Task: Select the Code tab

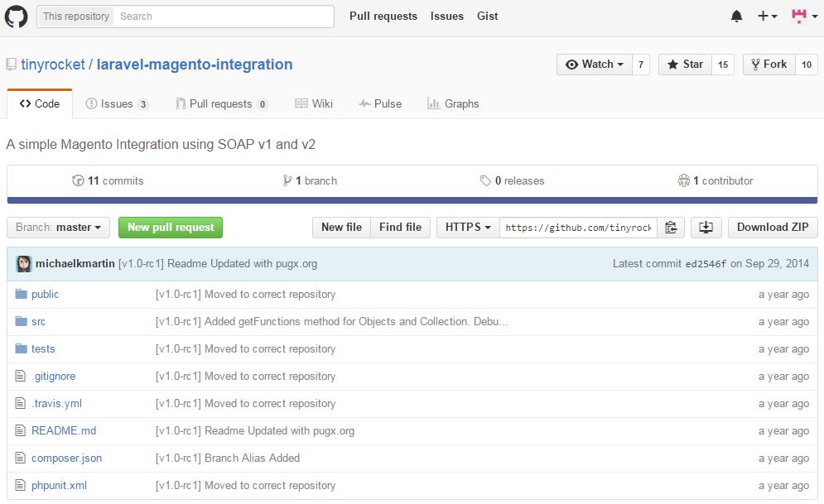Action: (x=40, y=104)
